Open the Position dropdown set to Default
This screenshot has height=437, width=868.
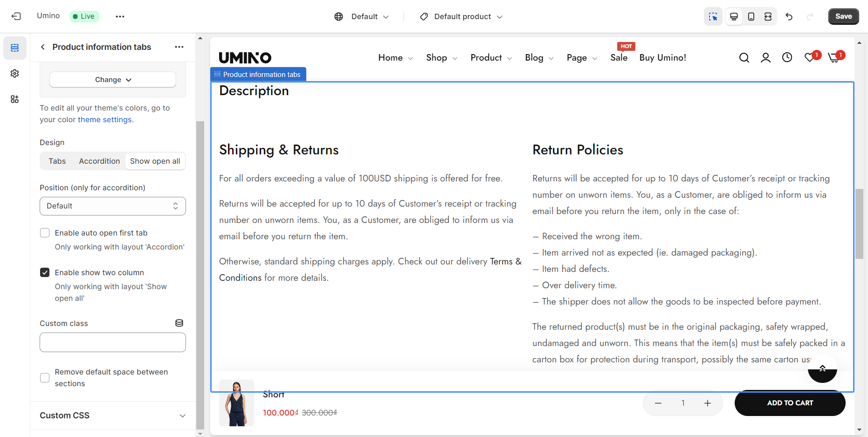click(x=113, y=206)
